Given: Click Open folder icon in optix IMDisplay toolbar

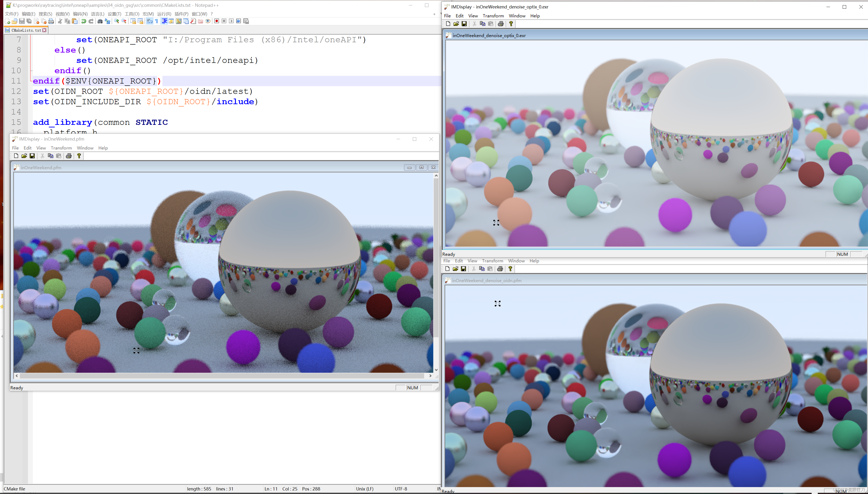Looking at the screenshot, I should coord(456,24).
